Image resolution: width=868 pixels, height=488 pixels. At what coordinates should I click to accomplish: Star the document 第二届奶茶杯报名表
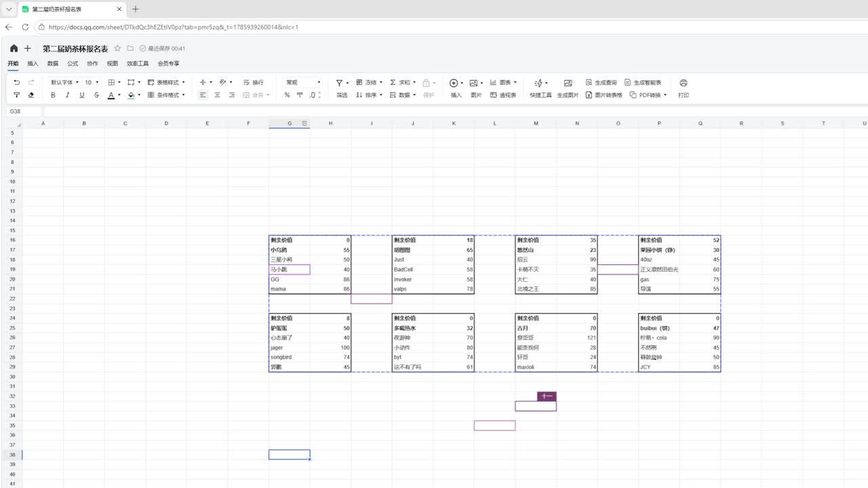point(117,49)
